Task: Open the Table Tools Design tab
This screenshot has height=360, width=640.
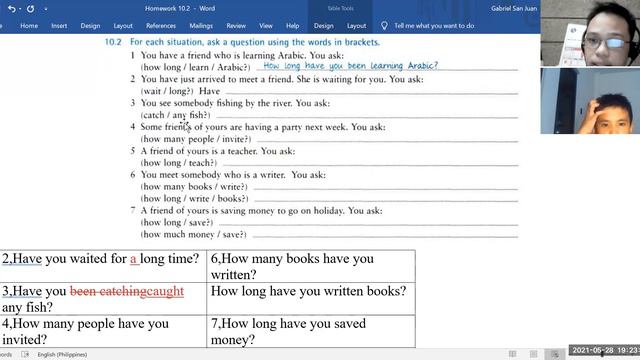Action: coord(324,26)
